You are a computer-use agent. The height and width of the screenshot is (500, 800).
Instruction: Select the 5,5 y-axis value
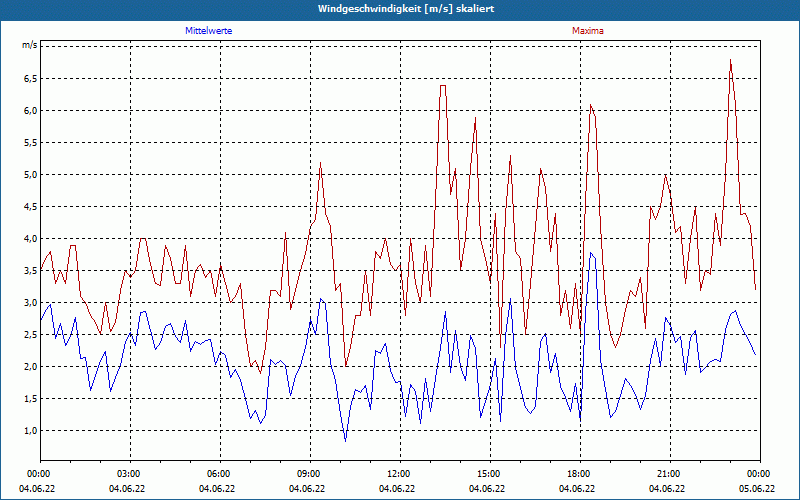[30, 143]
